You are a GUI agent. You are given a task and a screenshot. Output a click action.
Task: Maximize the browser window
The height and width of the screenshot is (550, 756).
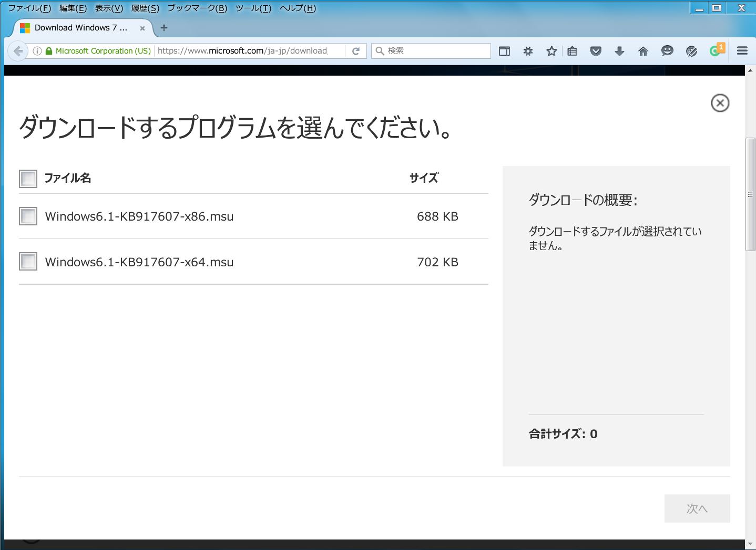(x=717, y=8)
